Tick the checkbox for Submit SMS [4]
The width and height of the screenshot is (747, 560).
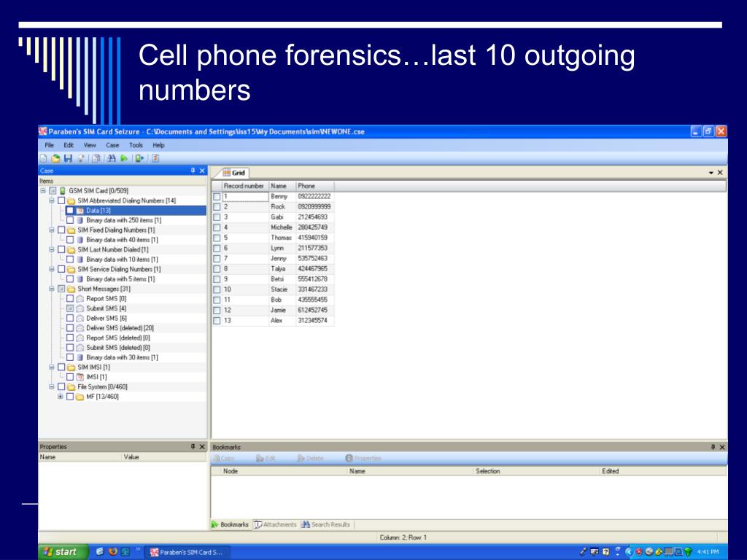pos(70,308)
